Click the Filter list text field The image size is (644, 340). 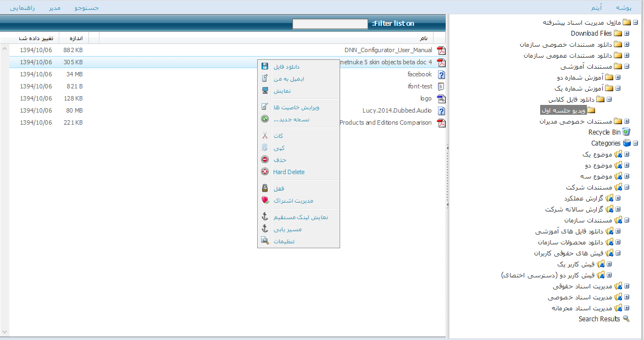coord(330,24)
